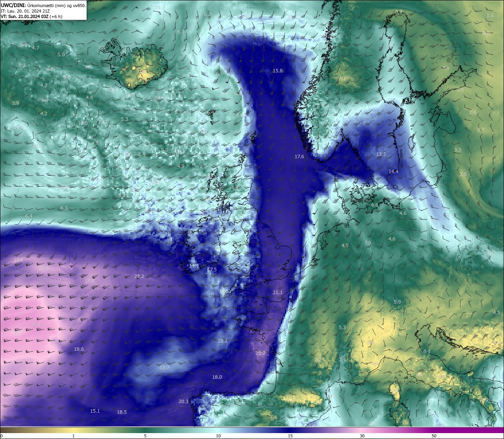Click the 20.3 value near northwest Spain
504x439 pixels.
pos(183,402)
